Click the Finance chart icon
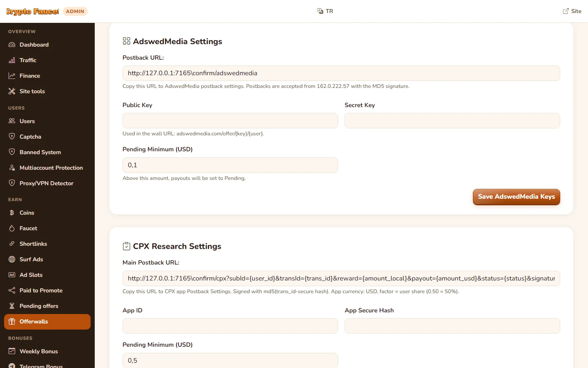 12,76
